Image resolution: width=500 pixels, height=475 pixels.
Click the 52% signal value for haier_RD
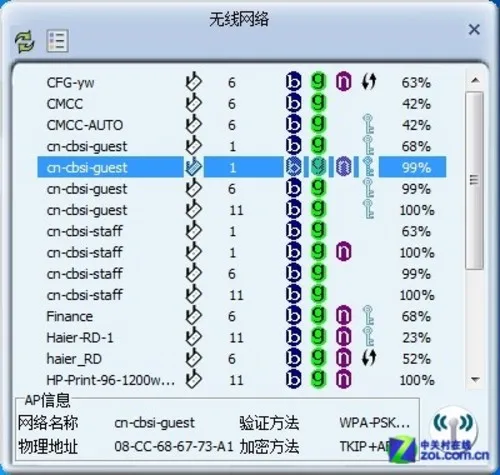tap(416, 359)
